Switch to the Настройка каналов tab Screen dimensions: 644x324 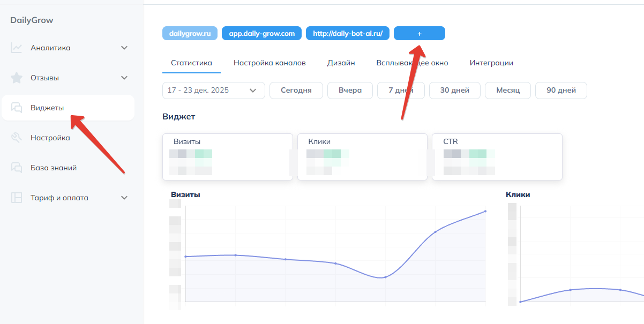[x=269, y=63]
